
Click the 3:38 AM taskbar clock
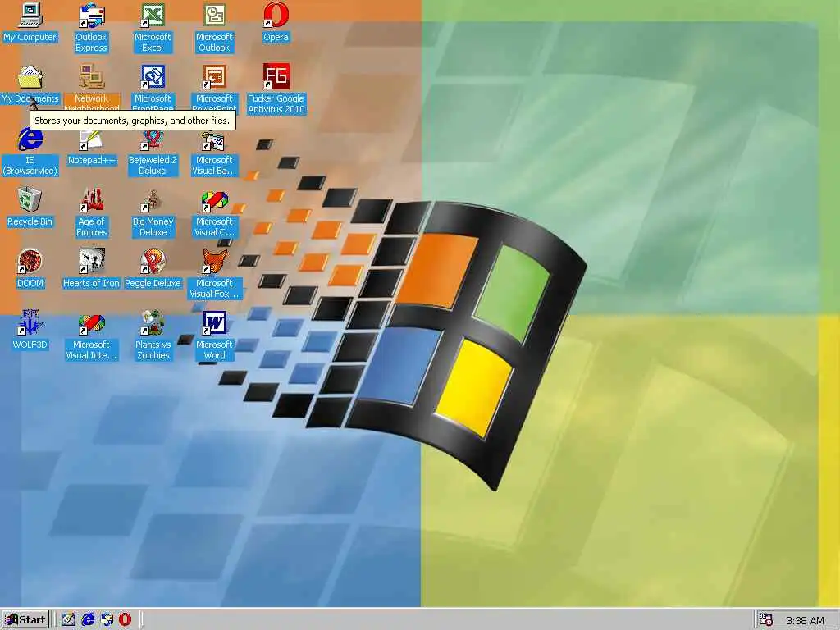805,620
